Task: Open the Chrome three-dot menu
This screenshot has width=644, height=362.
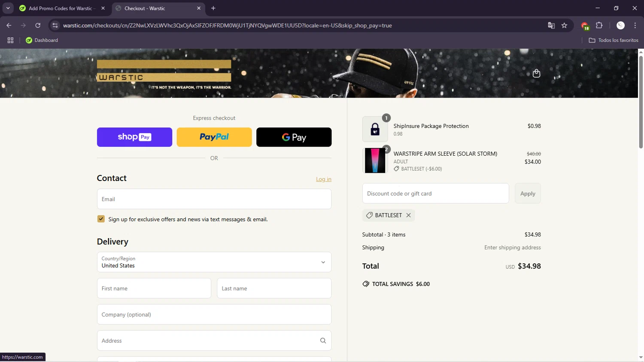Action: pos(635,25)
